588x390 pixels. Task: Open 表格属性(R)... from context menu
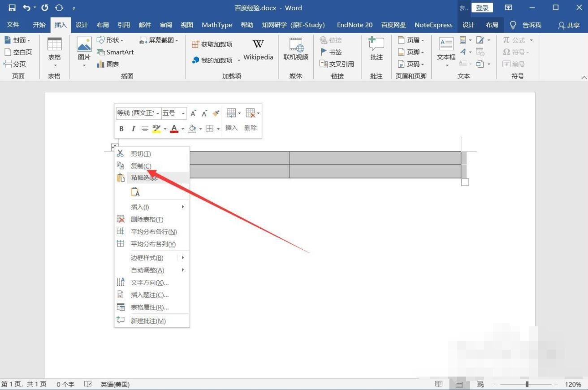(x=152, y=308)
